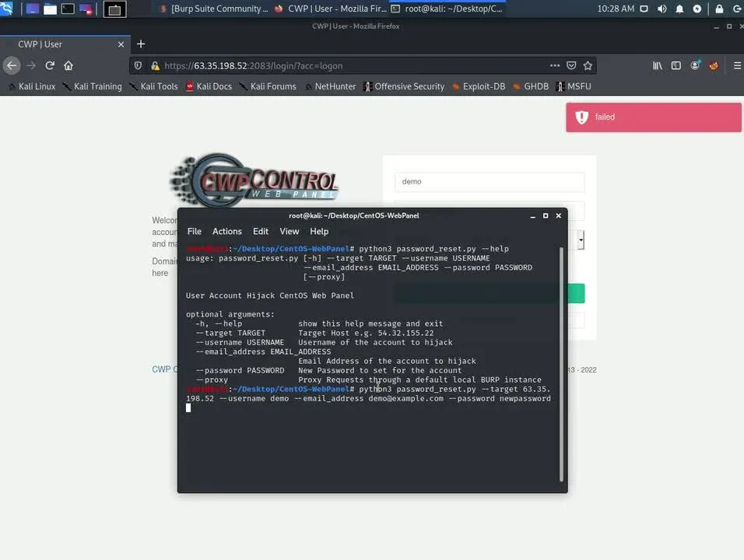
Task: Switch to the Burp Suite Community taskbar entry
Action: pos(214,9)
